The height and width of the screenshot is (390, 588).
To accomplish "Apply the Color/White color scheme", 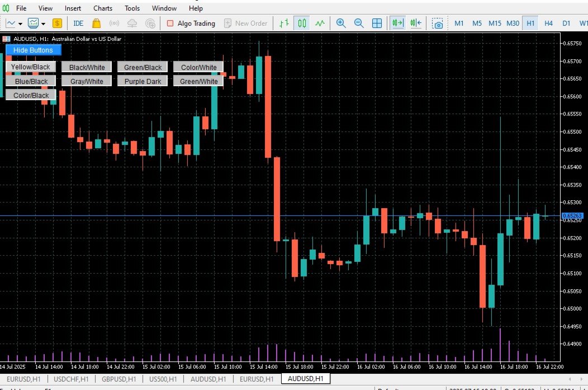I will (198, 67).
